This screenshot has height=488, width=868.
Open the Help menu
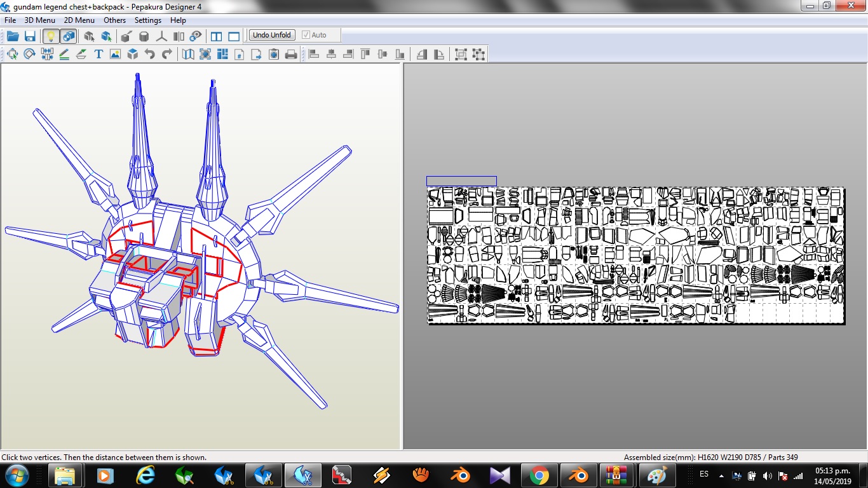tap(178, 20)
